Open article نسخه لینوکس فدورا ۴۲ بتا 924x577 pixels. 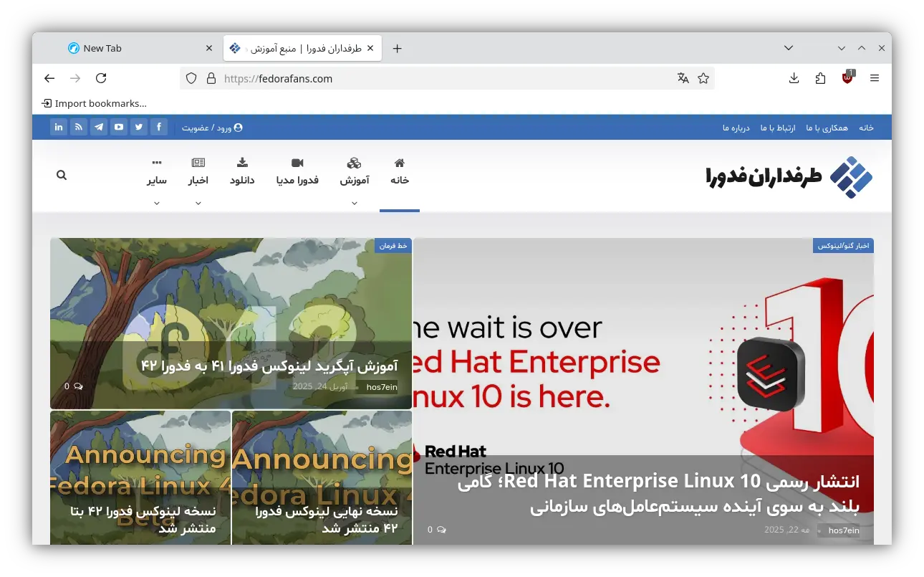pyautogui.click(x=143, y=520)
